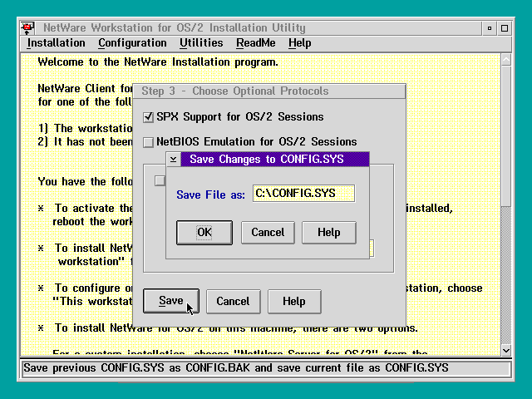Open the Installation menu
Viewport: 532px width, 399px height.
pyautogui.click(x=56, y=43)
